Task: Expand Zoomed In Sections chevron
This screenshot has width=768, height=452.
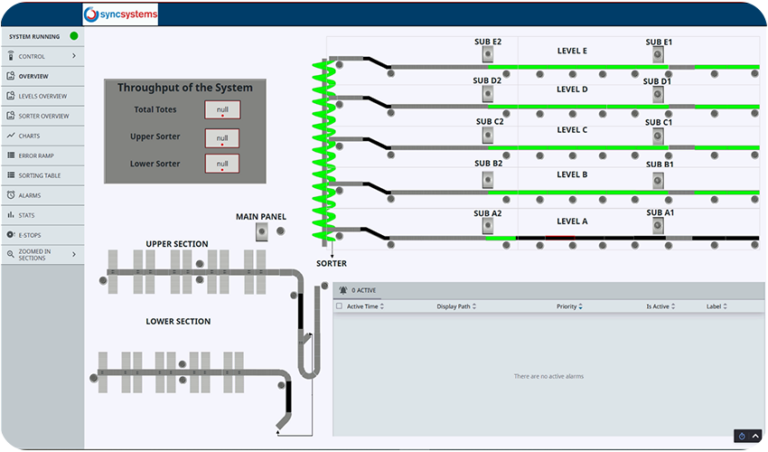Action: 74,254
